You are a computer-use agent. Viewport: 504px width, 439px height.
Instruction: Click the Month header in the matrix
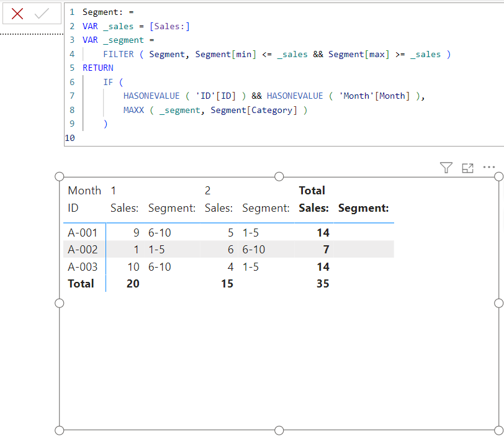click(x=84, y=191)
